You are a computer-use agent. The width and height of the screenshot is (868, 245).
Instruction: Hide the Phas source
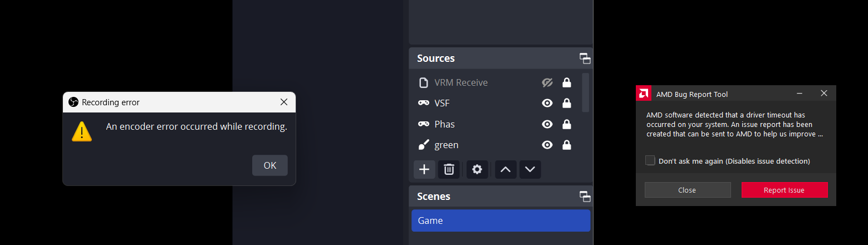click(x=547, y=124)
